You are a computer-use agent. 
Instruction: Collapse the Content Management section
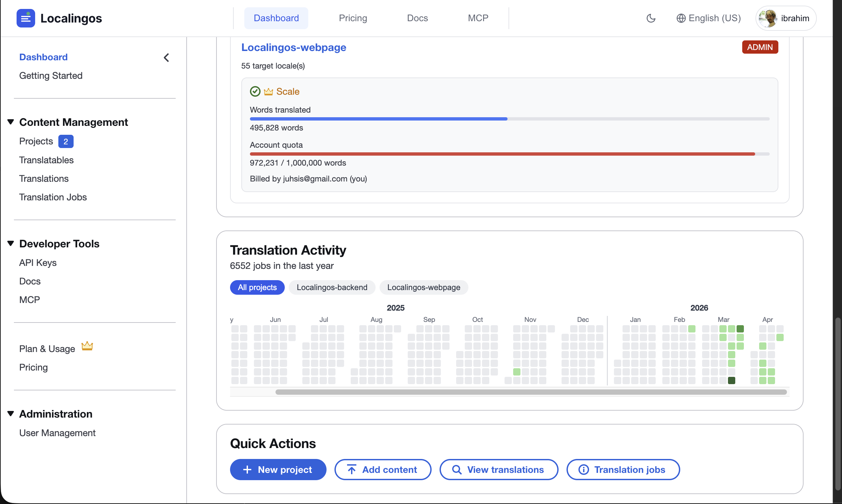click(11, 122)
